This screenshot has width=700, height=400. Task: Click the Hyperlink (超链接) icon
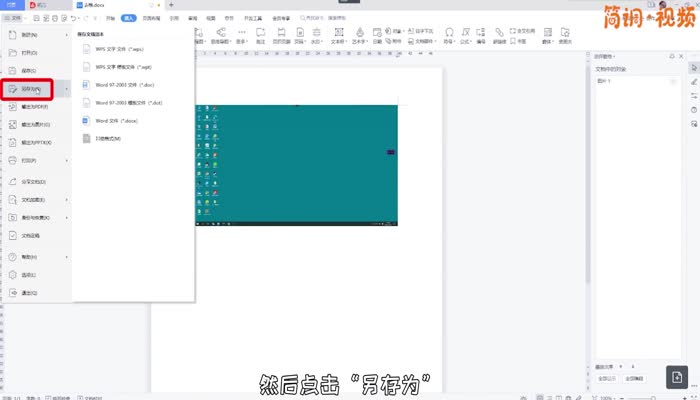[500, 33]
